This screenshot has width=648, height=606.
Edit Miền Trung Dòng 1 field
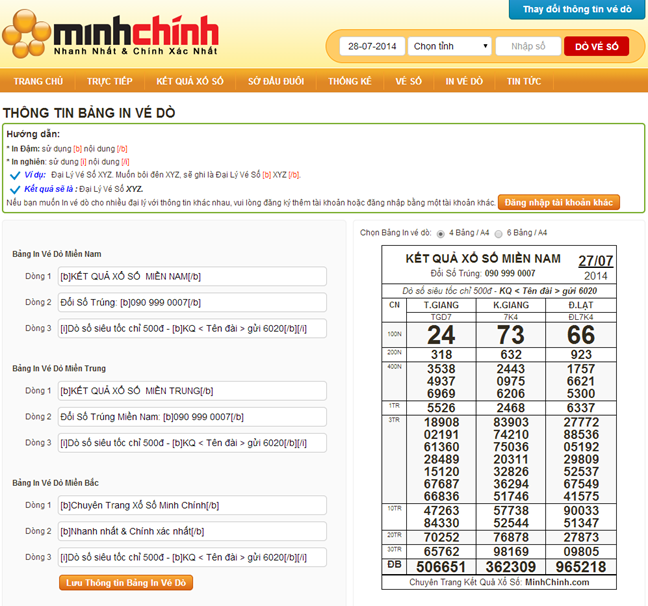[x=192, y=391]
